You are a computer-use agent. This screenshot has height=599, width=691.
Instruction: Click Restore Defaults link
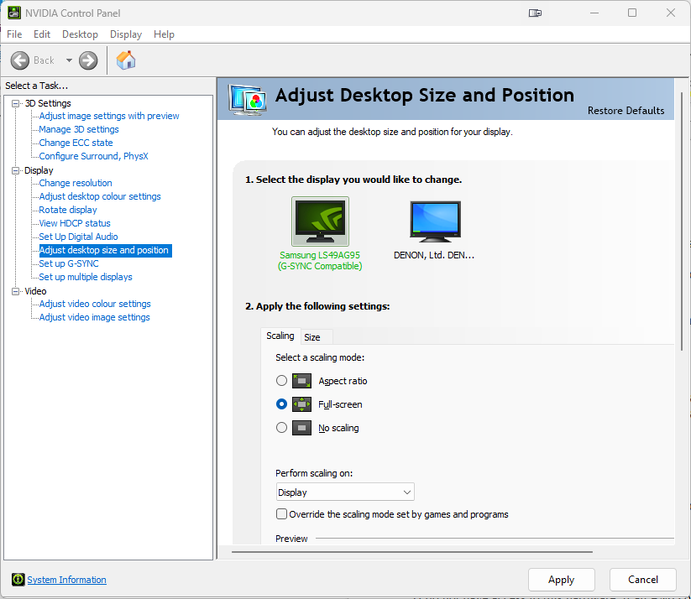click(x=626, y=111)
